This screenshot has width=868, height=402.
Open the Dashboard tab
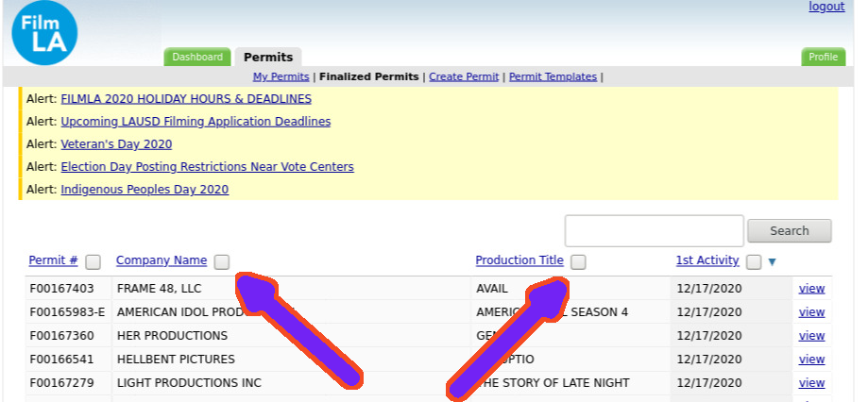click(197, 57)
